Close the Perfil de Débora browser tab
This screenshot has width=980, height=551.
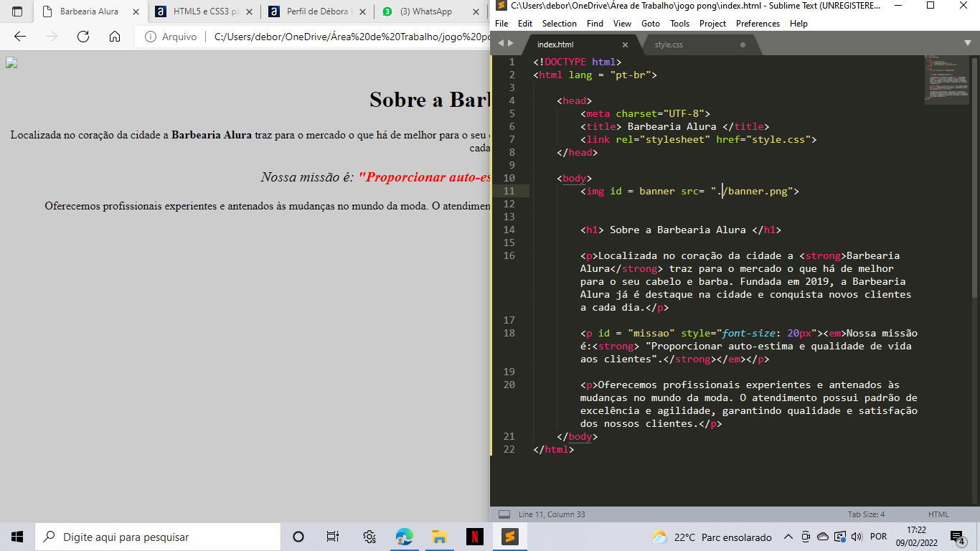[364, 11]
